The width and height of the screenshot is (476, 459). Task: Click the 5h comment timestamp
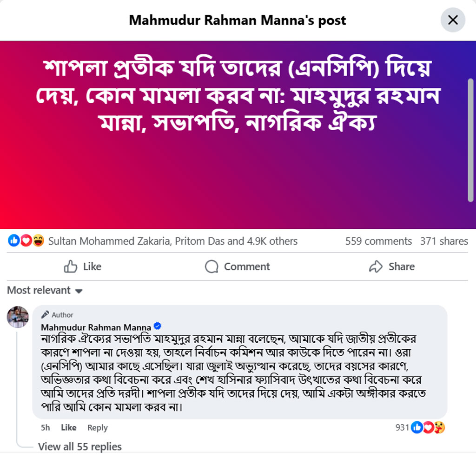45,427
